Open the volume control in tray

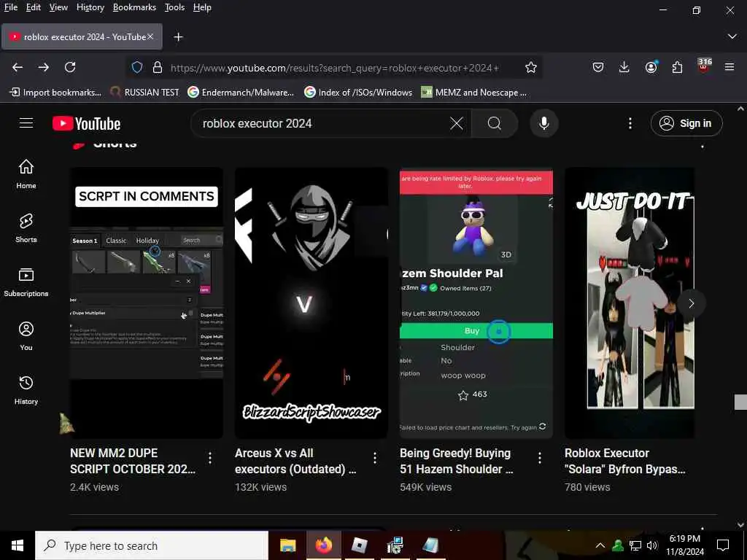[x=652, y=545]
